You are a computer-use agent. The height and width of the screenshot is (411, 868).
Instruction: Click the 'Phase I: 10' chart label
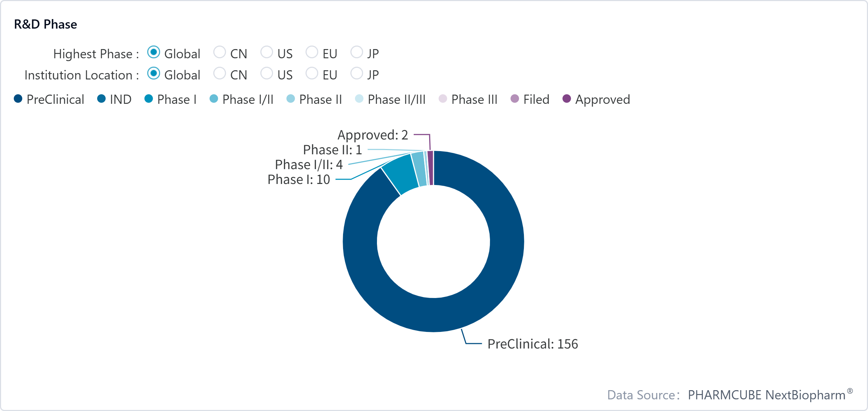click(x=299, y=179)
